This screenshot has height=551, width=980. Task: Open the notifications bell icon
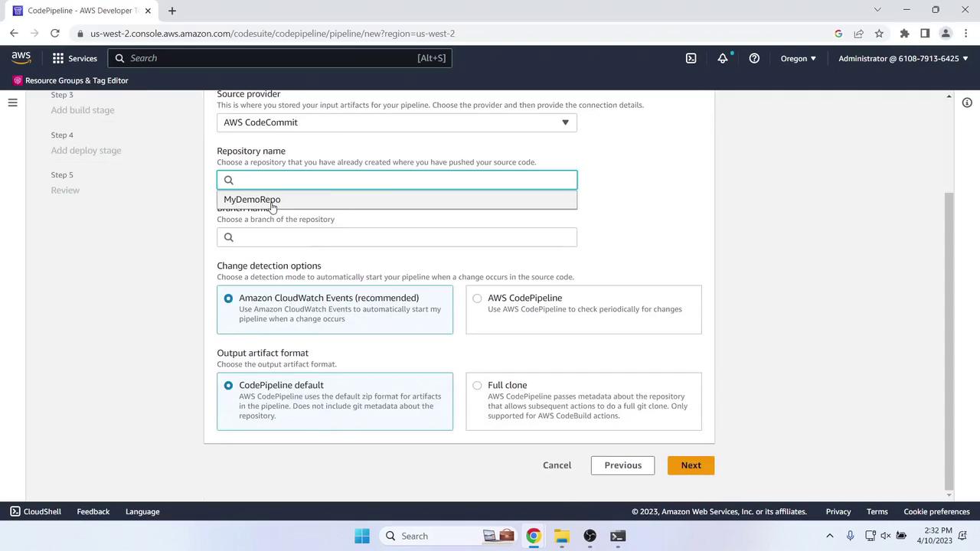(x=723, y=58)
